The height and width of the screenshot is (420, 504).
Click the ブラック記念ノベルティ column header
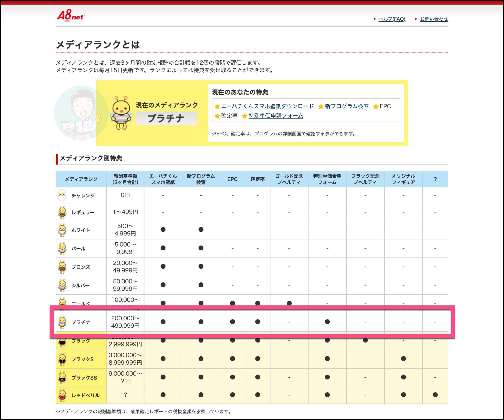[x=365, y=179]
